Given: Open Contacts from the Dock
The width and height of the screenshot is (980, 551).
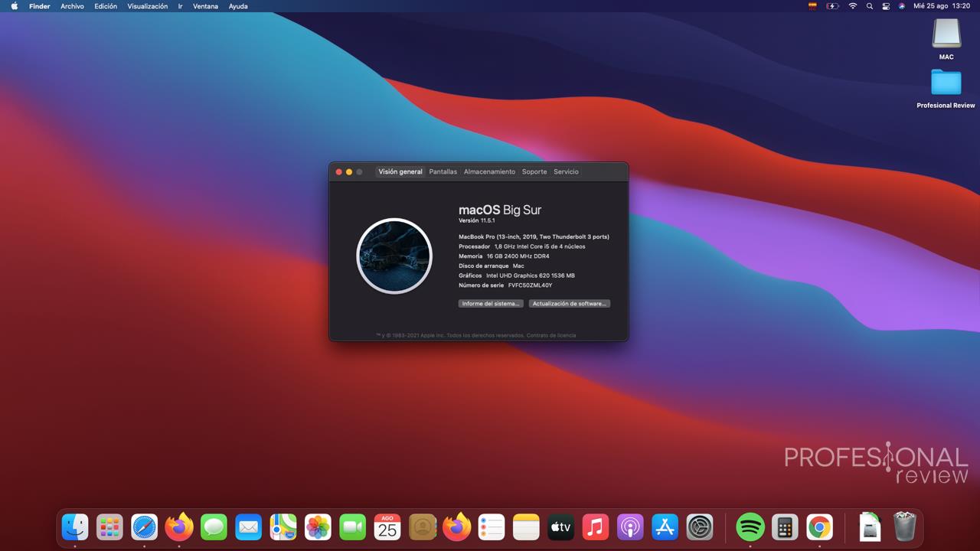Looking at the screenshot, I should 422,527.
